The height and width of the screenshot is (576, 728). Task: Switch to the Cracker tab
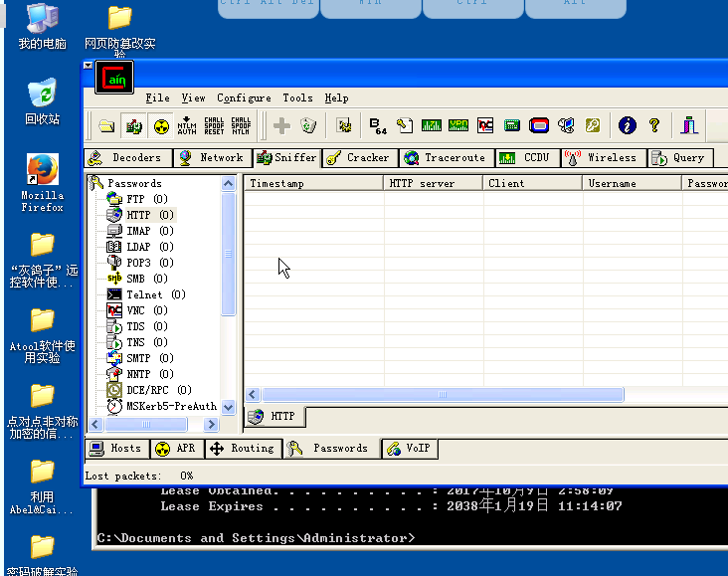click(x=360, y=158)
